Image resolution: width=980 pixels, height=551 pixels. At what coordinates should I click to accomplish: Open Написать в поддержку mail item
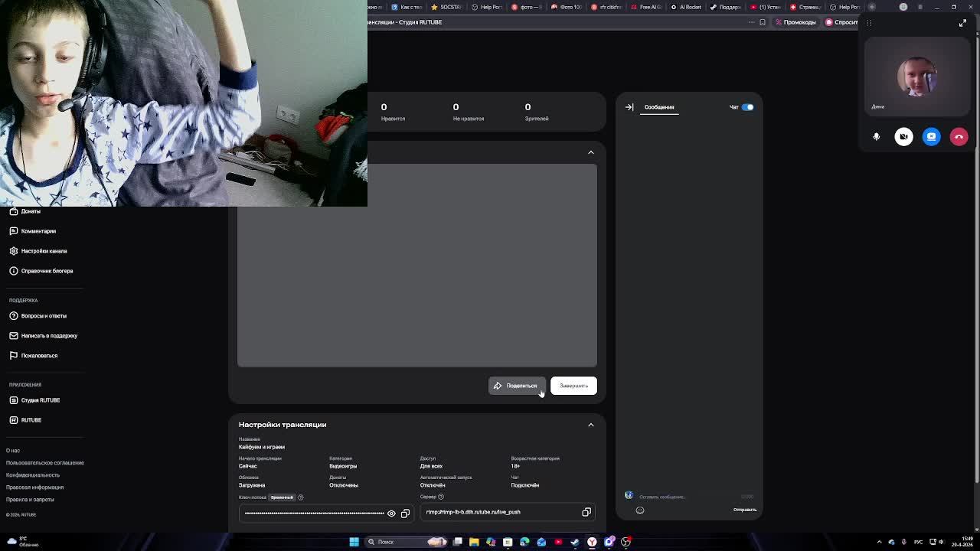tap(43, 336)
